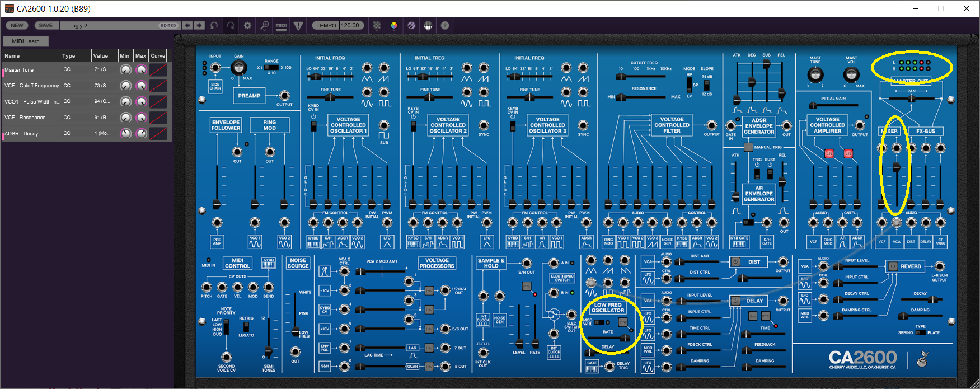Click the MAST TUNE knob
980x389 pixels.
point(815,74)
